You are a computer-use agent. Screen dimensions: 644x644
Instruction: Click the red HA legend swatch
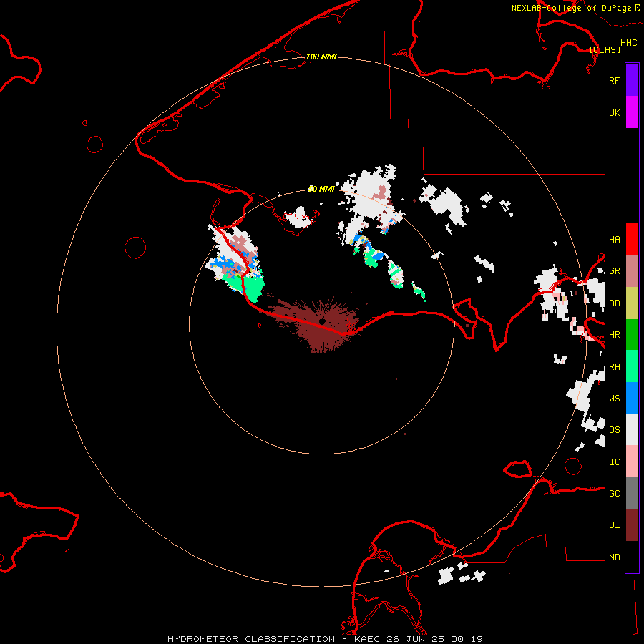point(632,239)
